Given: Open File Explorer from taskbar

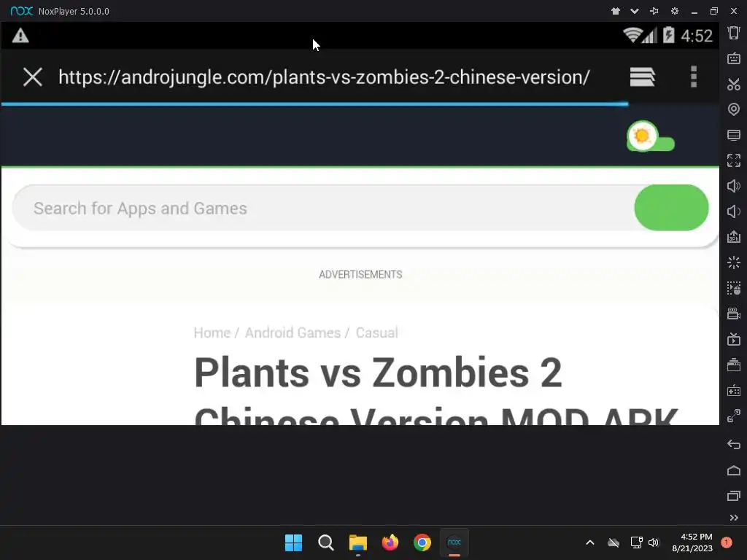Looking at the screenshot, I should tap(357, 542).
